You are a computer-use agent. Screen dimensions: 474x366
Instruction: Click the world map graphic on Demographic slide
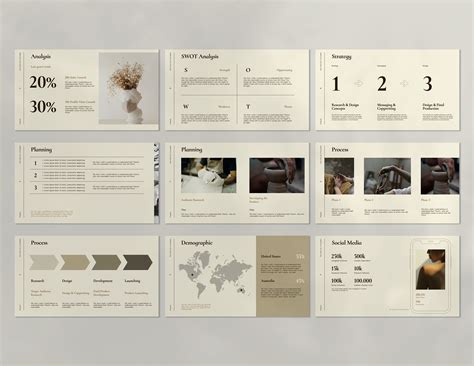215,274
